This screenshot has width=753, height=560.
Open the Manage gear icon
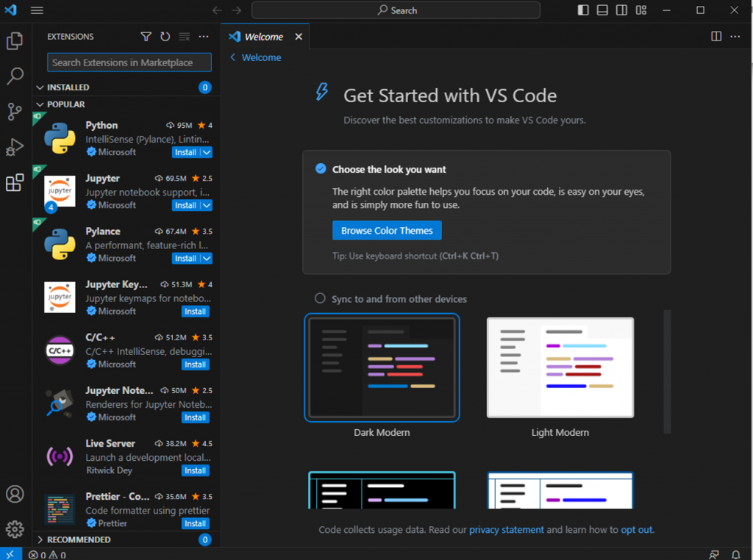[x=15, y=529]
